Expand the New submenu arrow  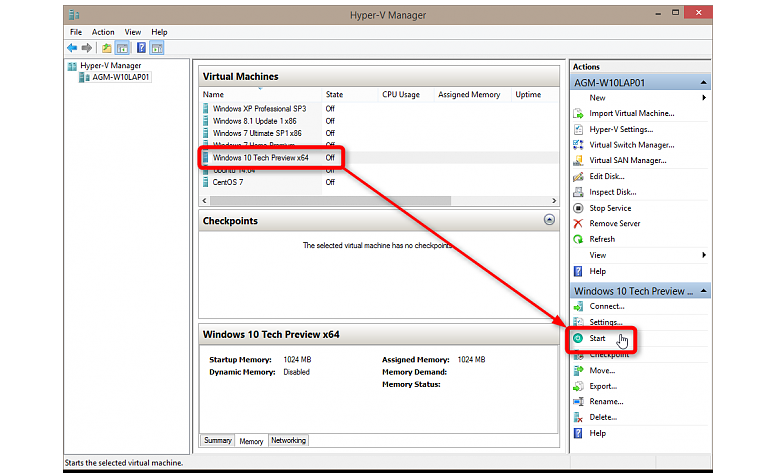(x=704, y=98)
